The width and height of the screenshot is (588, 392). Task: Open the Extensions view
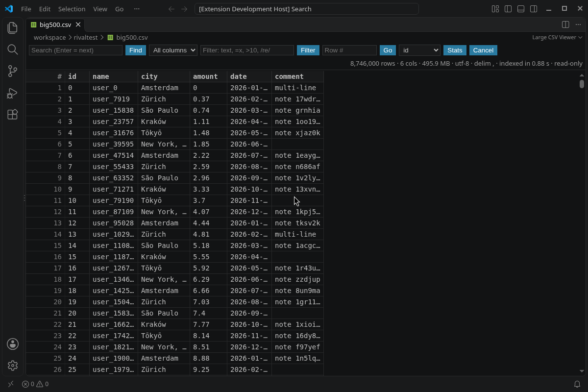(13, 114)
